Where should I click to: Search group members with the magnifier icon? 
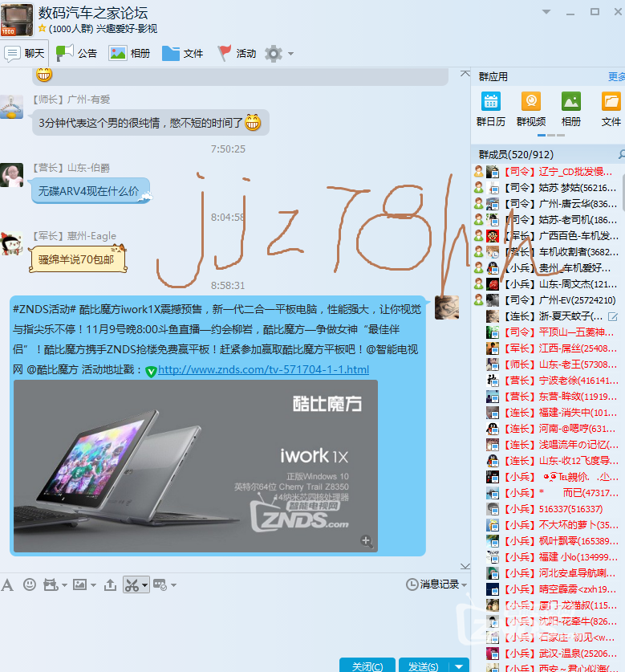click(621, 154)
